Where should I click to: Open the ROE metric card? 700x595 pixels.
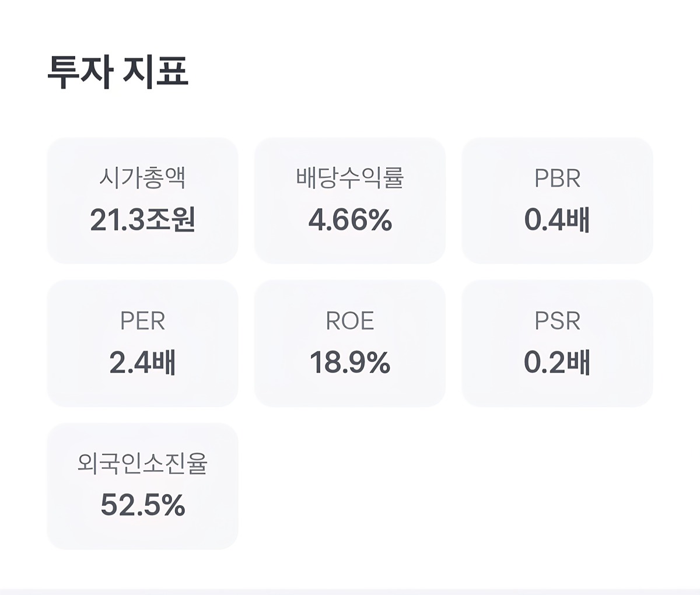(x=350, y=344)
